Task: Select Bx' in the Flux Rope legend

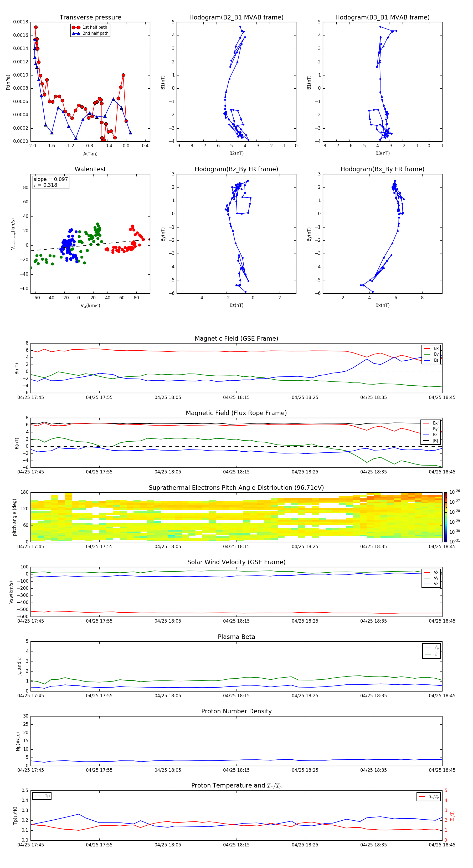Action: tap(431, 423)
